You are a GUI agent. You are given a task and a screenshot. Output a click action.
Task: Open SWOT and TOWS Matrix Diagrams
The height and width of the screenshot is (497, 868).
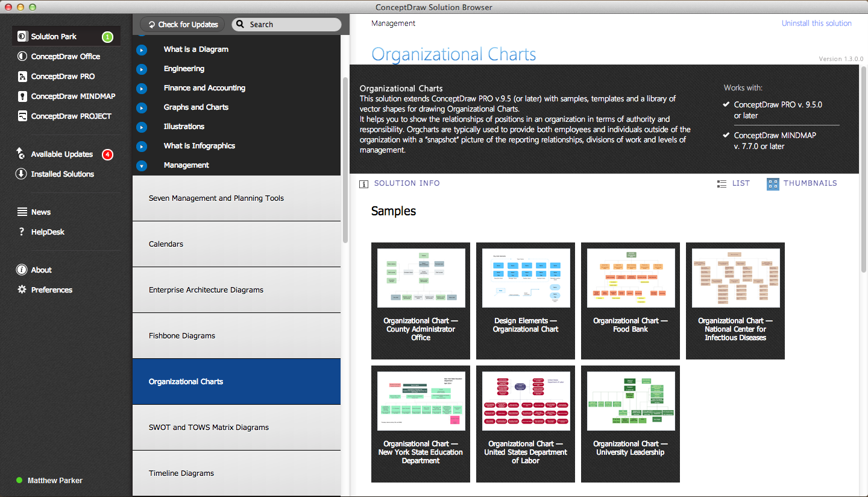pos(236,428)
